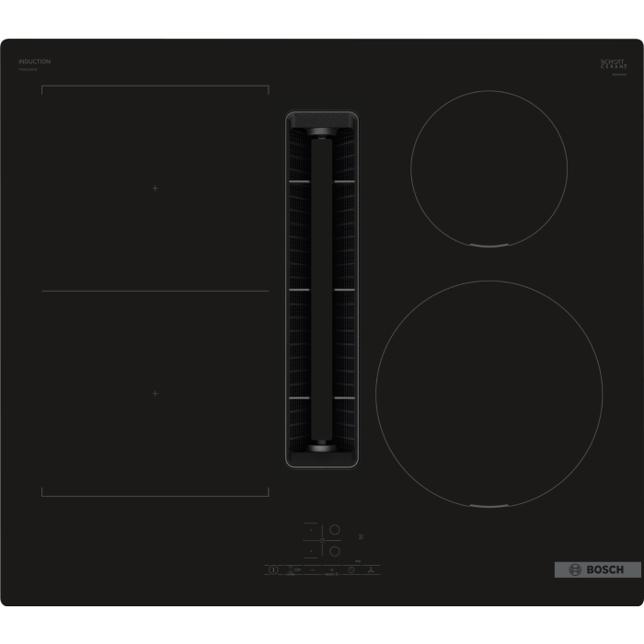Tap the minus power level icon
The height and width of the screenshot is (644, 644).
[312, 569]
